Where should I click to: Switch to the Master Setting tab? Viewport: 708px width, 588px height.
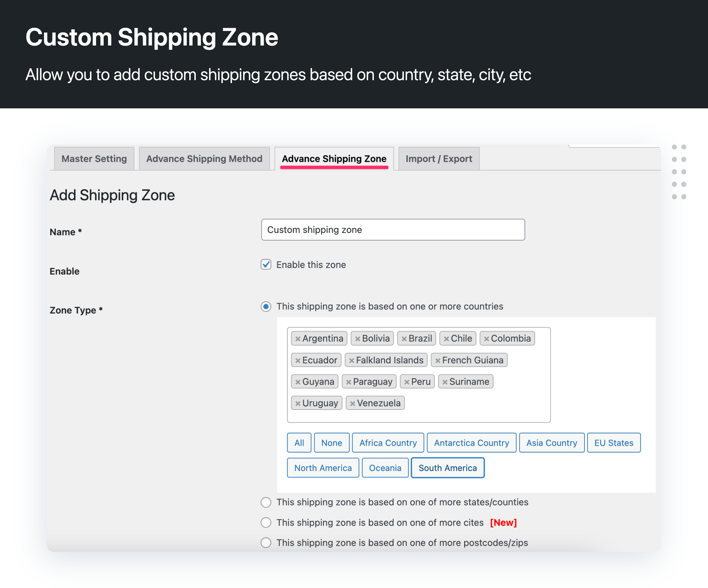94,159
